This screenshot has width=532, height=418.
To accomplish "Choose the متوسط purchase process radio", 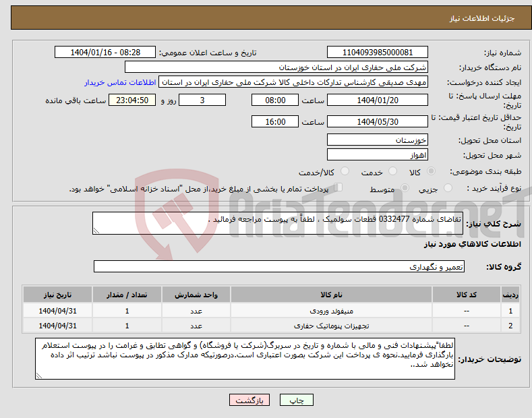I will pos(405,188).
